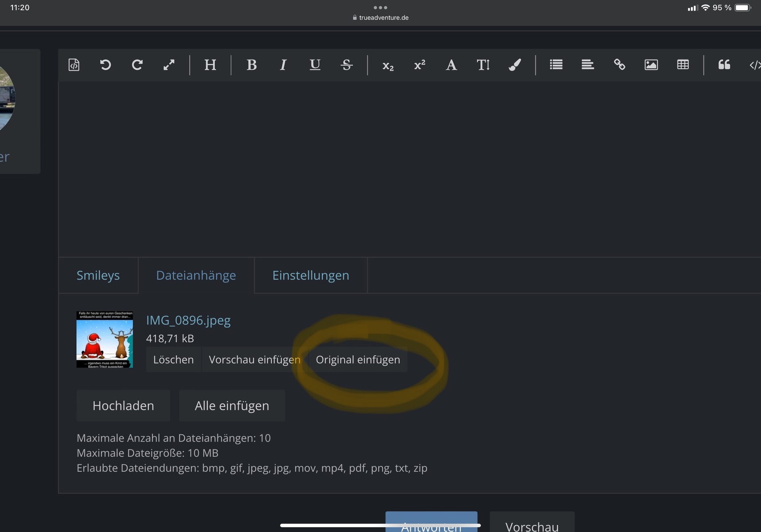This screenshot has height=532, width=761.
Task: Click the undo arrow icon
Action: pos(105,65)
